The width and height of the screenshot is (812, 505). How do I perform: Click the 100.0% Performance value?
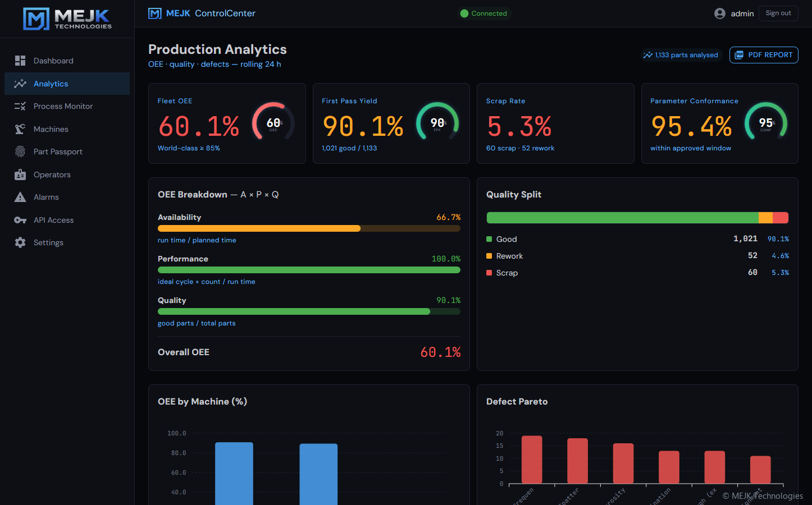446,259
